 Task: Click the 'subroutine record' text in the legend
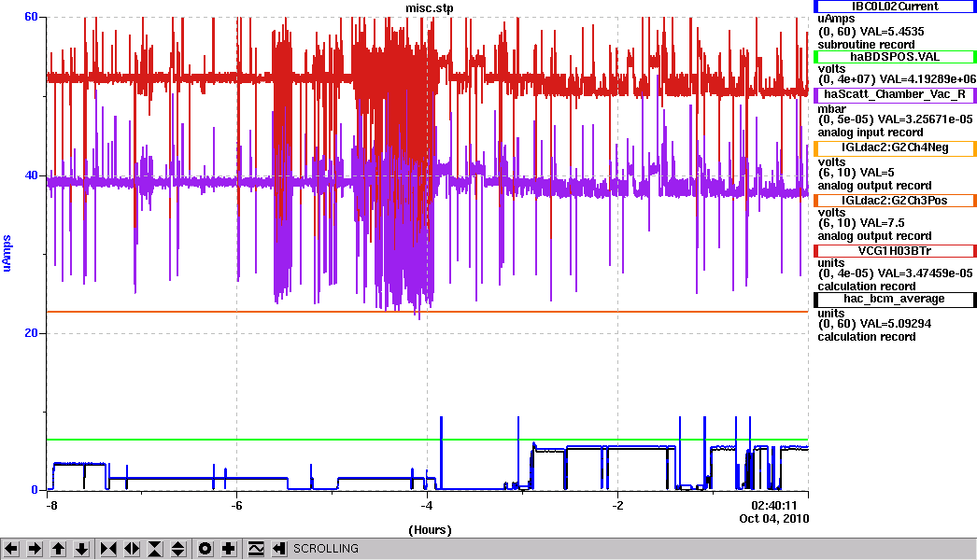(x=866, y=45)
